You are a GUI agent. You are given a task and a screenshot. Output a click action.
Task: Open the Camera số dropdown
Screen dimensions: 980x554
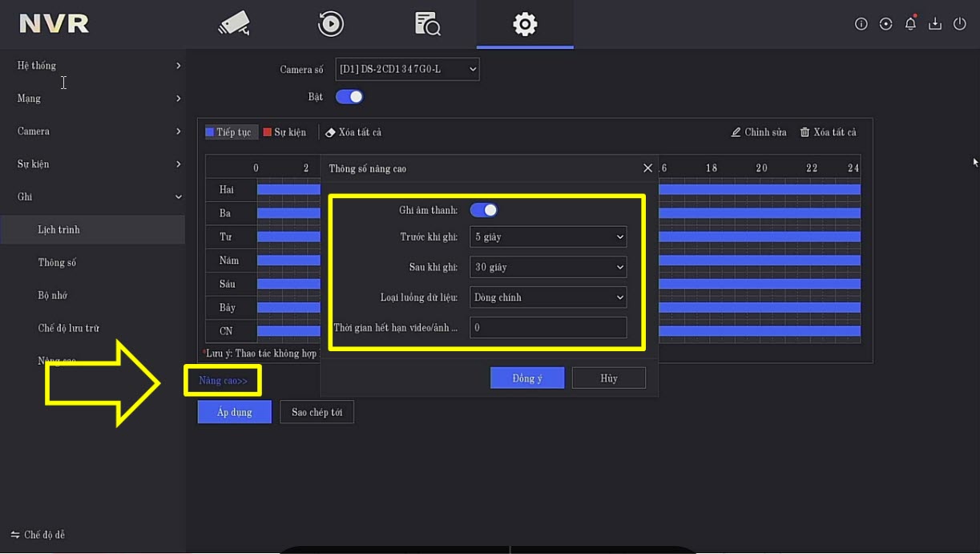click(x=407, y=70)
